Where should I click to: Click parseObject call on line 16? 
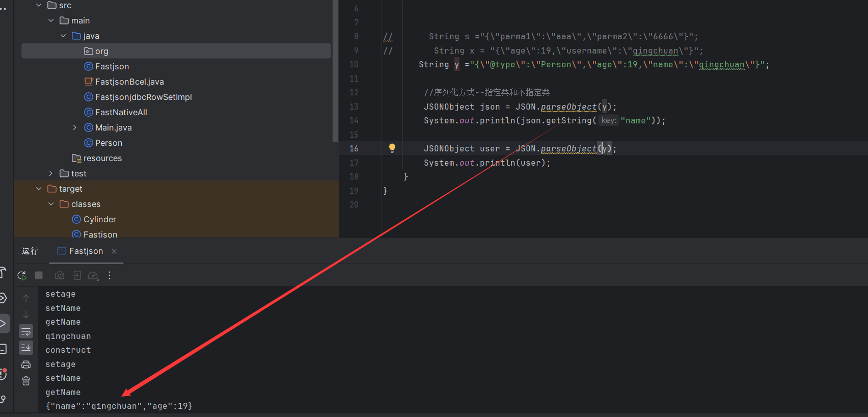568,148
